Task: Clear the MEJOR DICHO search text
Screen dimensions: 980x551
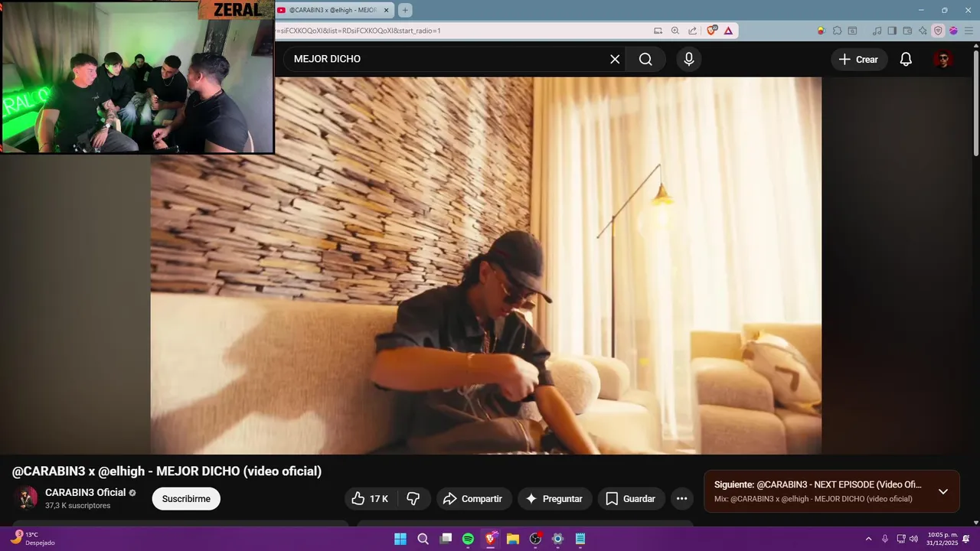Action: click(x=615, y=59)
